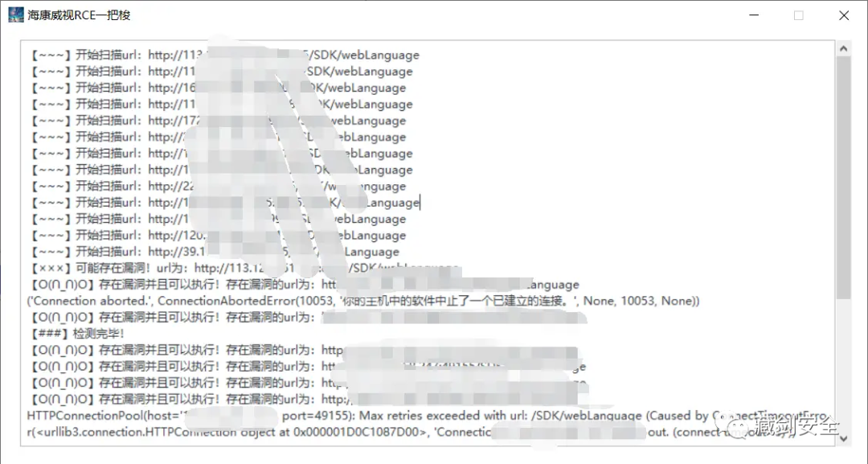
Task: Click the empty scrollbar track below the thumb
Action: pyautogui.click(x=843, y=365)
